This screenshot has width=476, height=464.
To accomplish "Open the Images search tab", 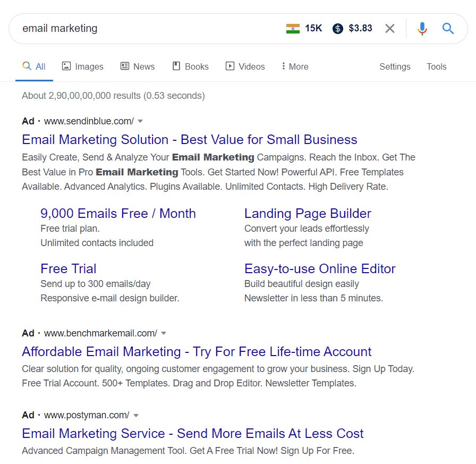I will click(82, 66).
